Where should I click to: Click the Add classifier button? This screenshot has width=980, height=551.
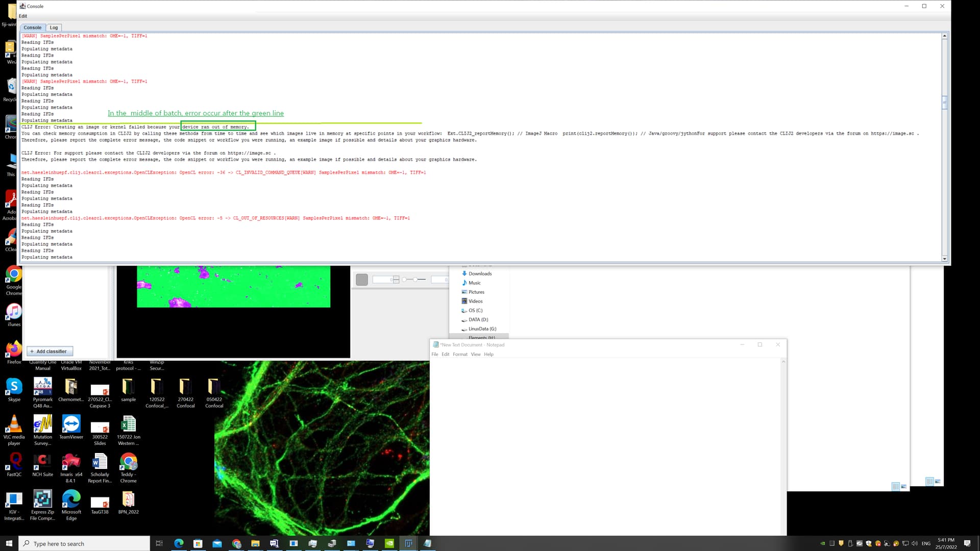point(50,352)
